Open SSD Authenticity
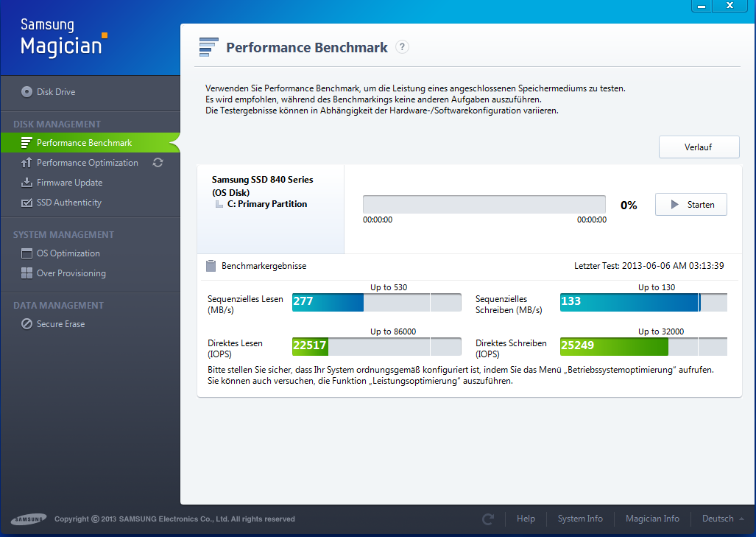756x537 pixels. tap(69, 203)
